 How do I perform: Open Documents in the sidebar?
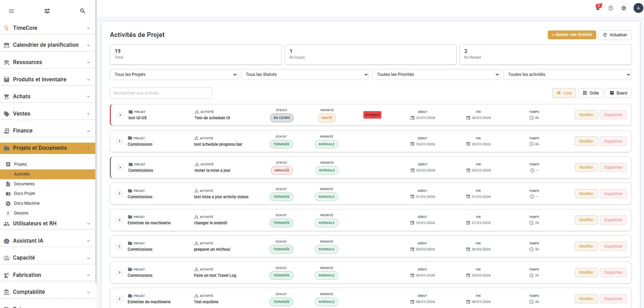(24, 184)
